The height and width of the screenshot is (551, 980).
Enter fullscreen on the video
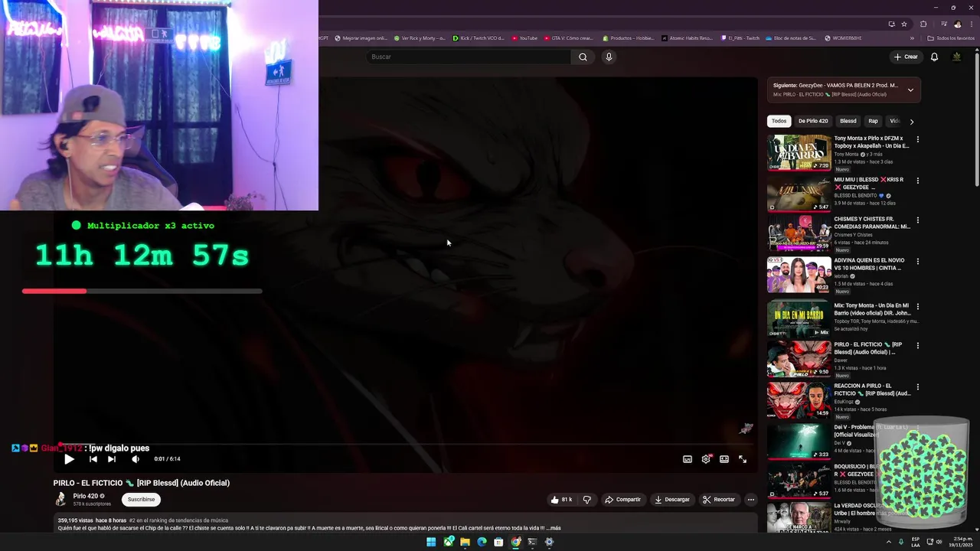coord(743,459)
